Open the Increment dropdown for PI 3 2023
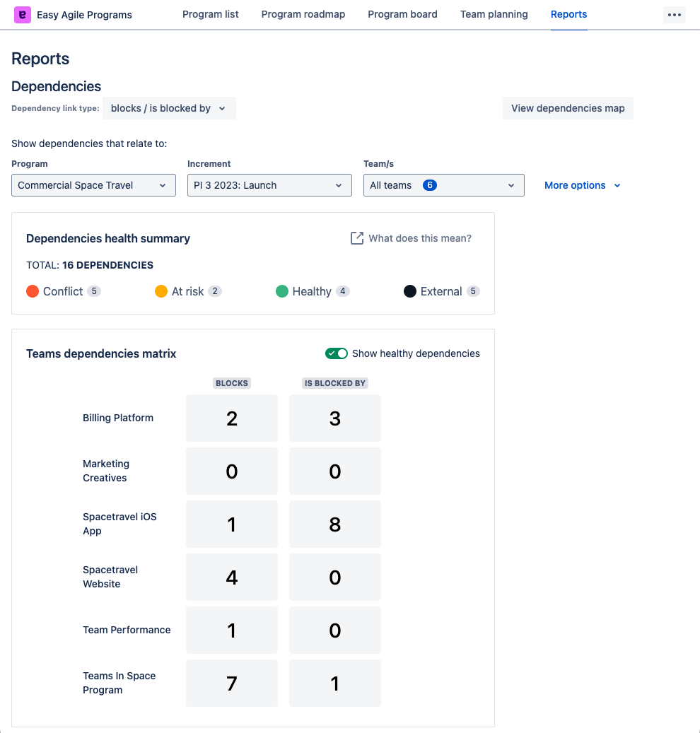700x733 pixels. [269, 184]
